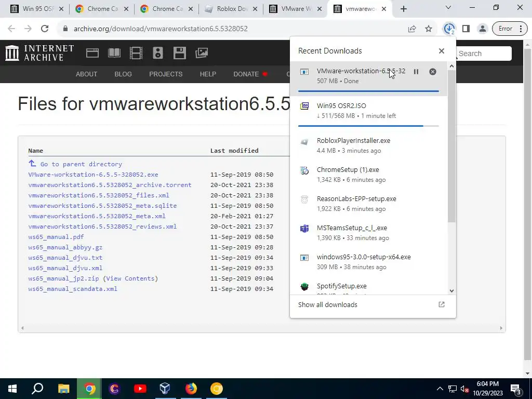This screenshot has height=399, width=532.
Task: Select MSTeamsSetup_c_l_.exe download entry
Action: pyautogui.click(x=368, y=233)
